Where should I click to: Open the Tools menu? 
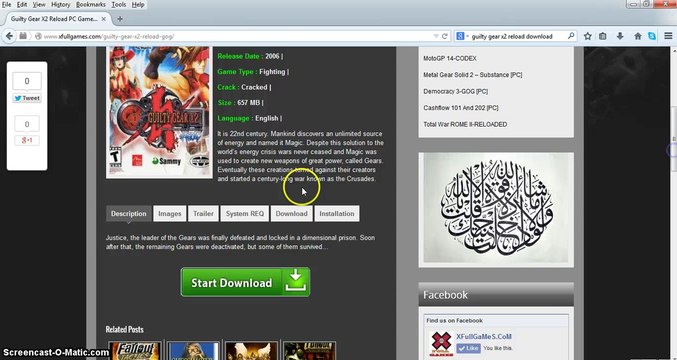tap(119, 4)
